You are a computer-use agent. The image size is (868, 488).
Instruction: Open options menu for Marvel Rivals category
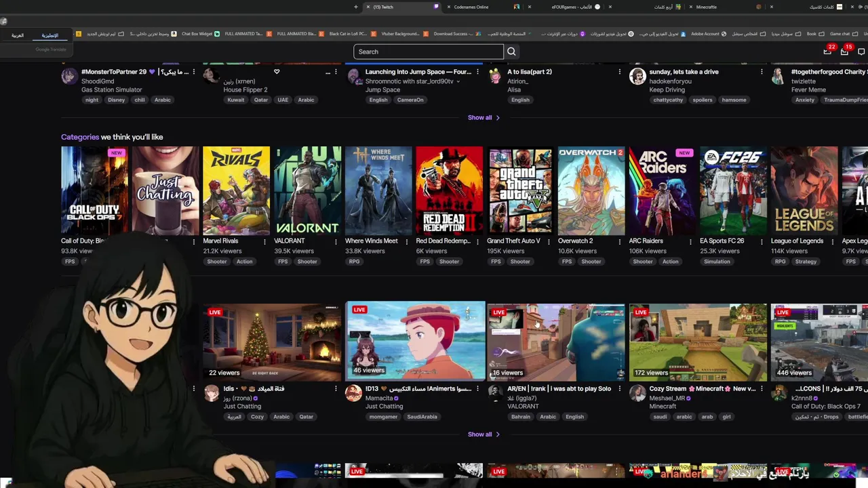tap(264, 241)
